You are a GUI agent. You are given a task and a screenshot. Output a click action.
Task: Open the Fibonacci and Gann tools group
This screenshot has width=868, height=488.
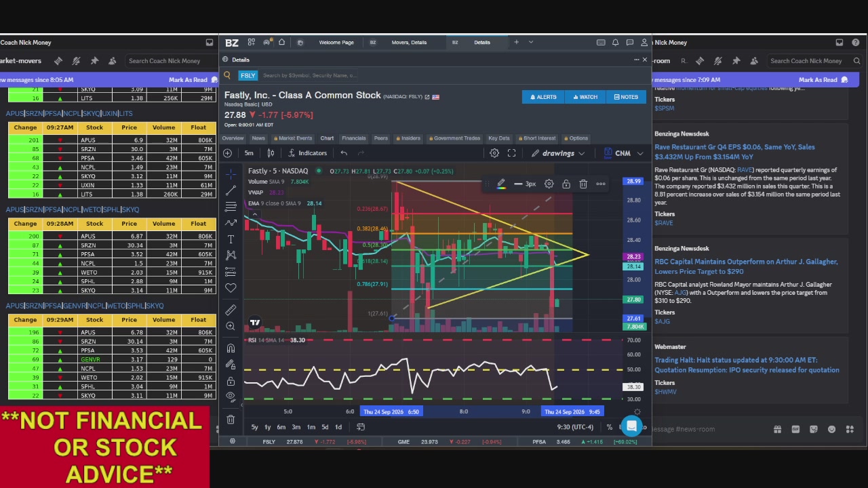(x=231, y=206)
